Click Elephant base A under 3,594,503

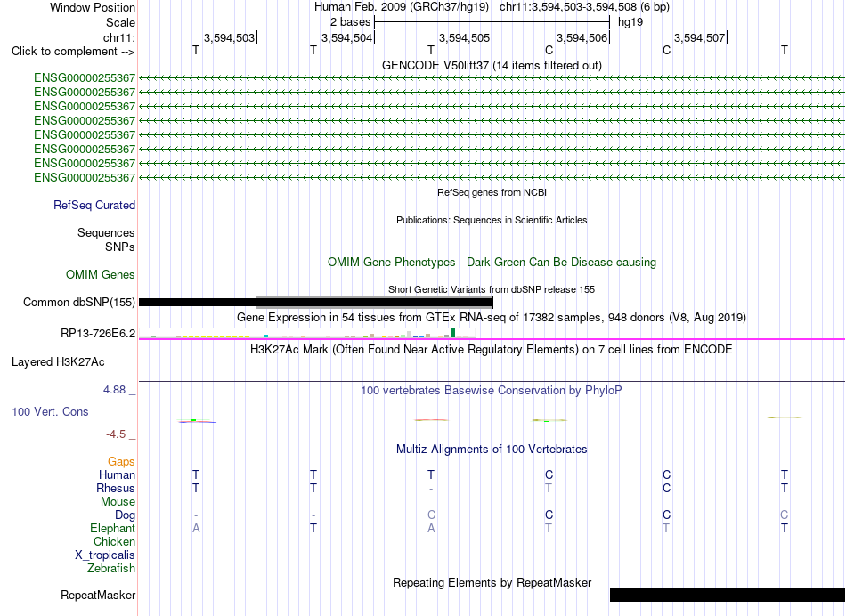[196, 529]
